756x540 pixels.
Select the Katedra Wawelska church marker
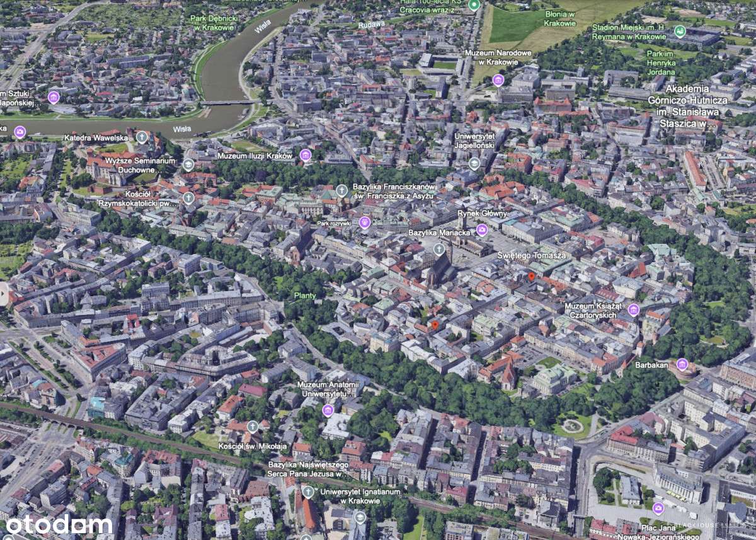[142, 137]
